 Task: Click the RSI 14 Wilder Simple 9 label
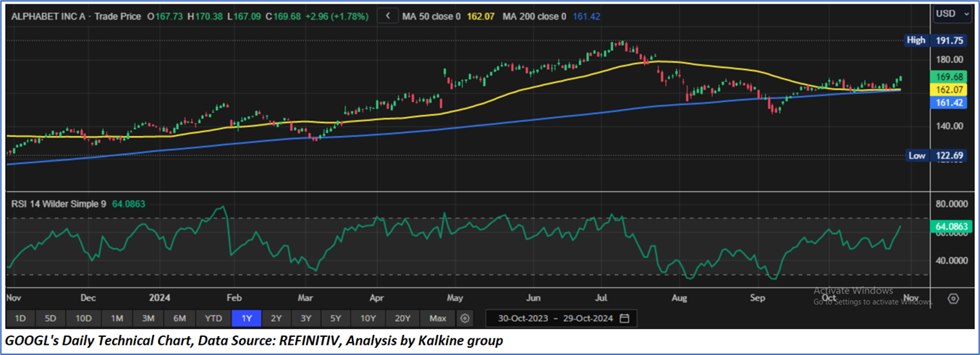pyautogui.click(x=59, y=204)
